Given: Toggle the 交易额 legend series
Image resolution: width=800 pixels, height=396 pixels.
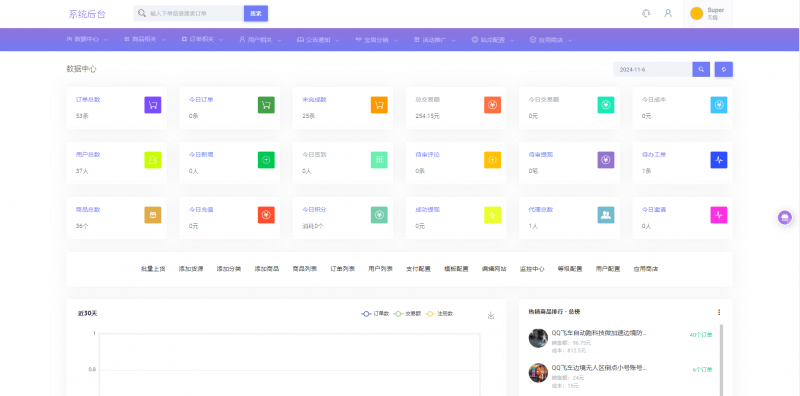Looking at the screenshot, I should tap(407, 314).
